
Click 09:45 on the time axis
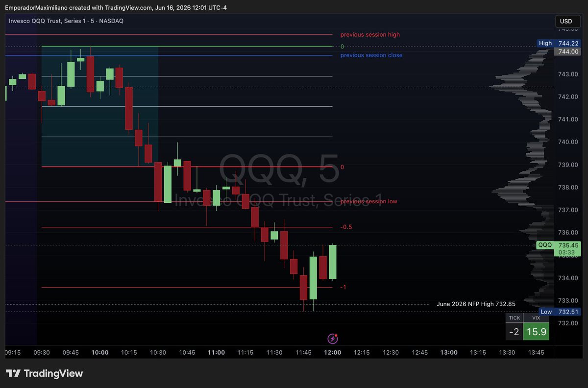click(71, 353)
